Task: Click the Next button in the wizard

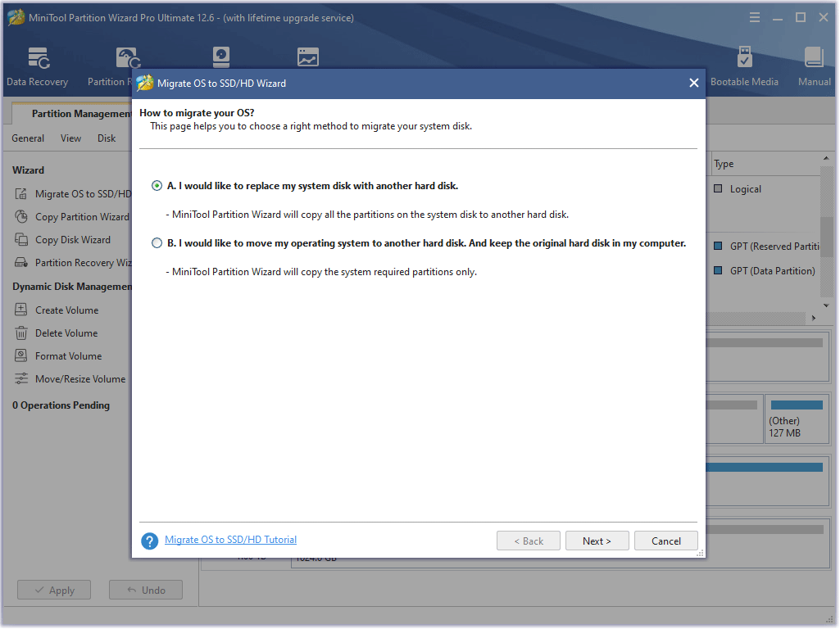Action: click(597, 541)
